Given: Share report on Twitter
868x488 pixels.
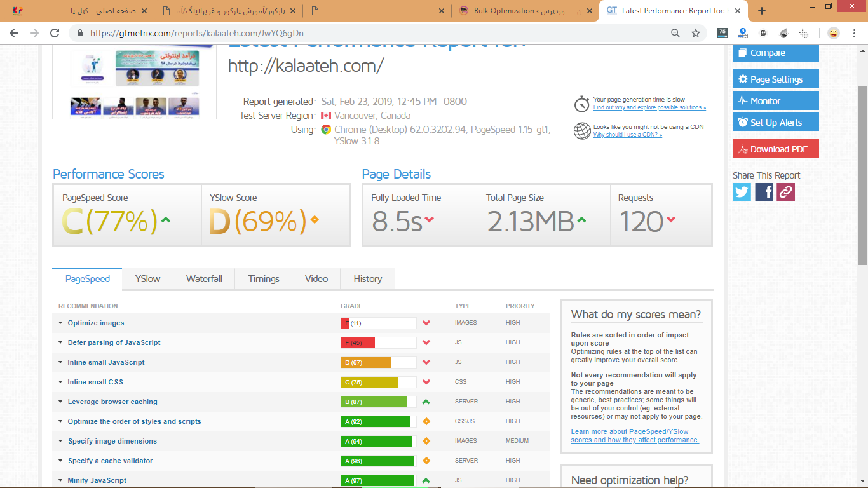Looking at the screenshot, I should click(x=742, y=192).
